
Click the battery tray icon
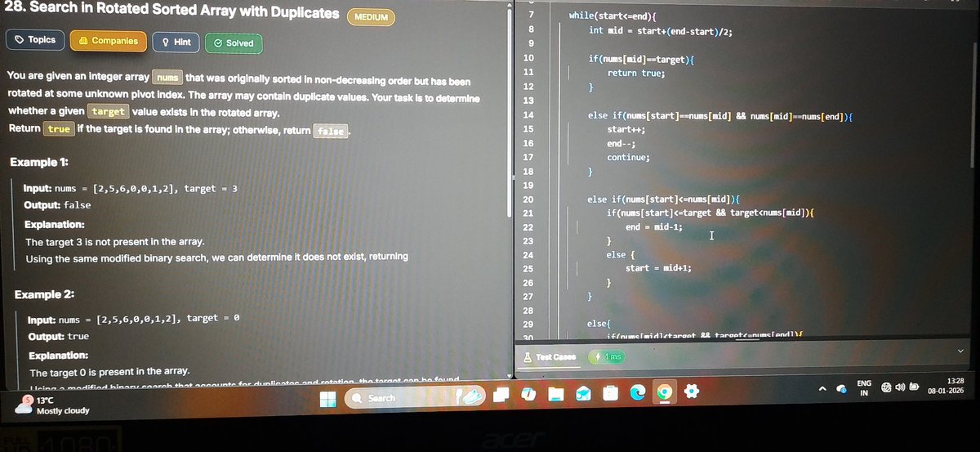[915, 387]
